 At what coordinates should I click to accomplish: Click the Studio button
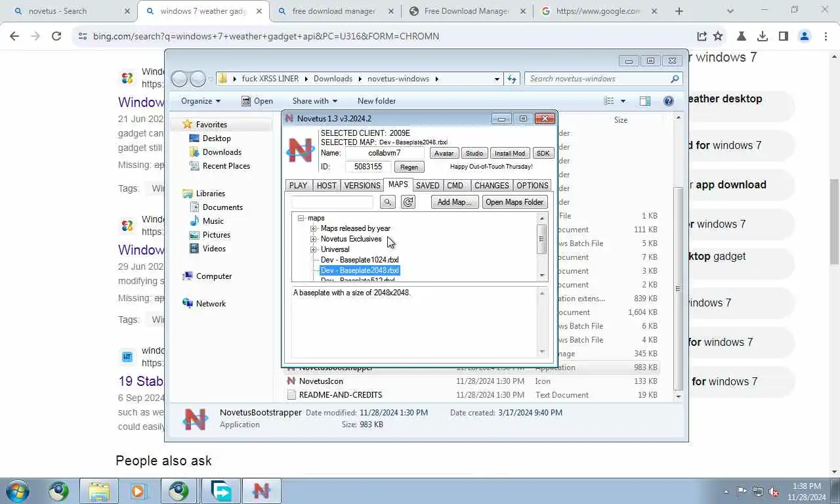pyautogui.click(x=474, y=153)
